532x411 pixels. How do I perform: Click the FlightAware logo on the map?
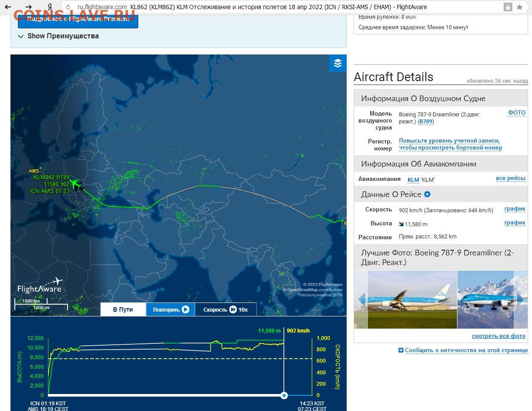[40, 285]
